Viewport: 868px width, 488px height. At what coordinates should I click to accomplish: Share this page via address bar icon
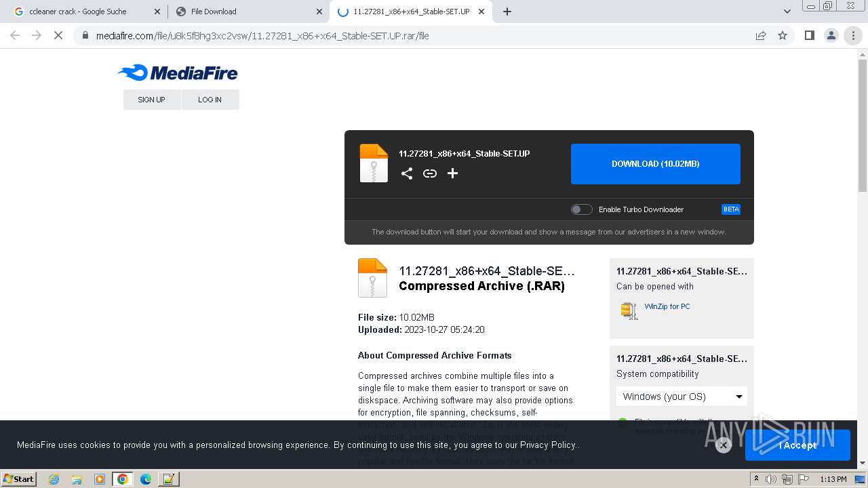coord(761,35)
